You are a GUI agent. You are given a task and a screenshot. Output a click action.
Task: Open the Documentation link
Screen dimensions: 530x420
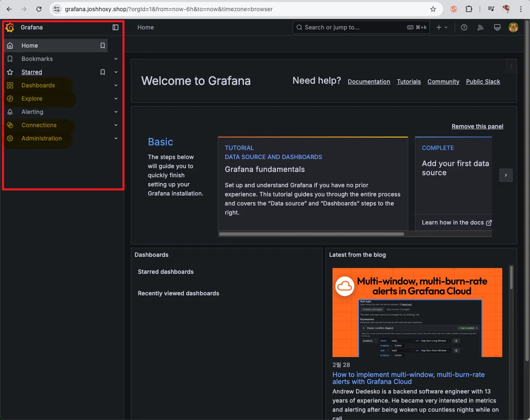pos(369,82)
